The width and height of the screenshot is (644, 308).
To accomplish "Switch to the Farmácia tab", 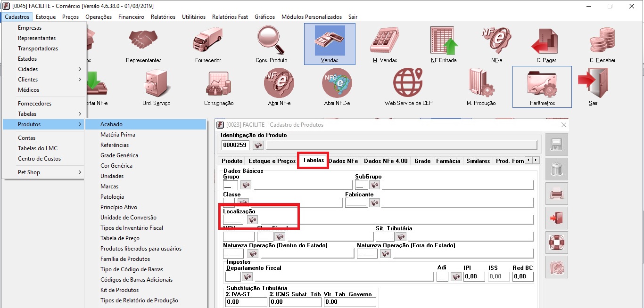I will pyautogui.click(x=448, y=161).
